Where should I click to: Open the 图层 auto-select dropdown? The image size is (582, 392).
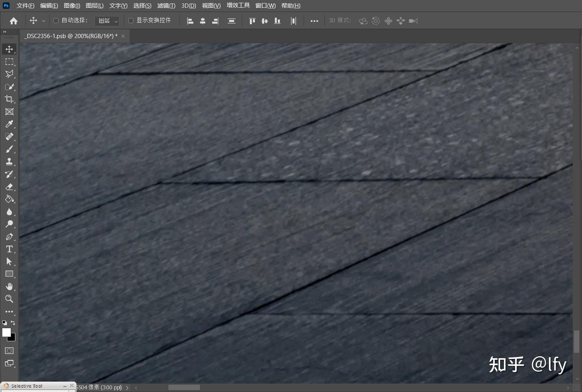pos(107,21)
